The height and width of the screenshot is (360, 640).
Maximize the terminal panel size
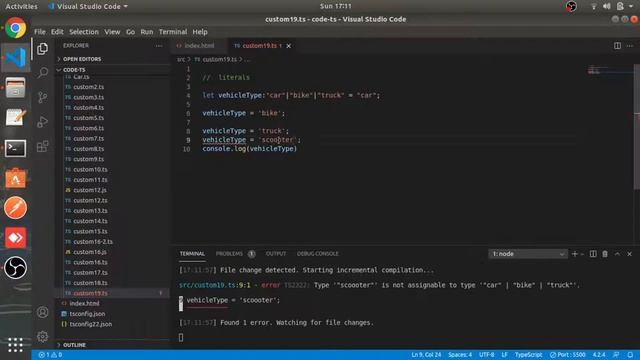coord(618,254)
